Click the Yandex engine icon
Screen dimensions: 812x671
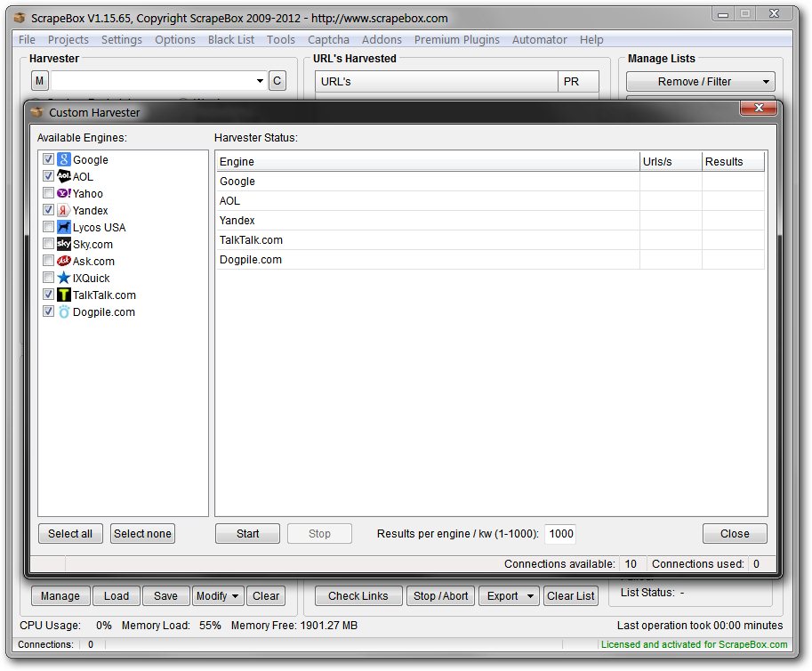[x=64, y=211]
